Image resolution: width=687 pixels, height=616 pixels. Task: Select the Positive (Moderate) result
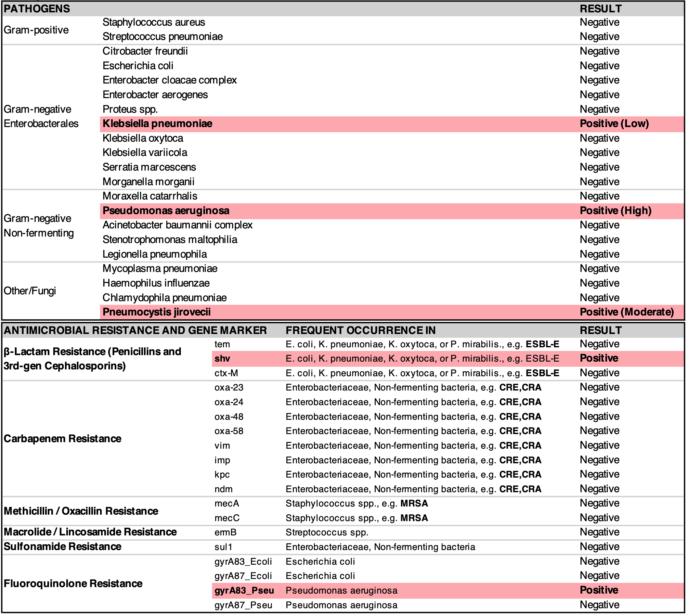click(627, 312)
